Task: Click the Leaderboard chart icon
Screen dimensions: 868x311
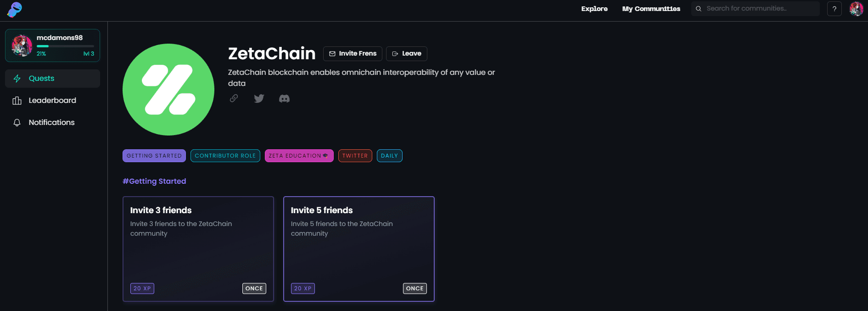Action: pos(17,101)
